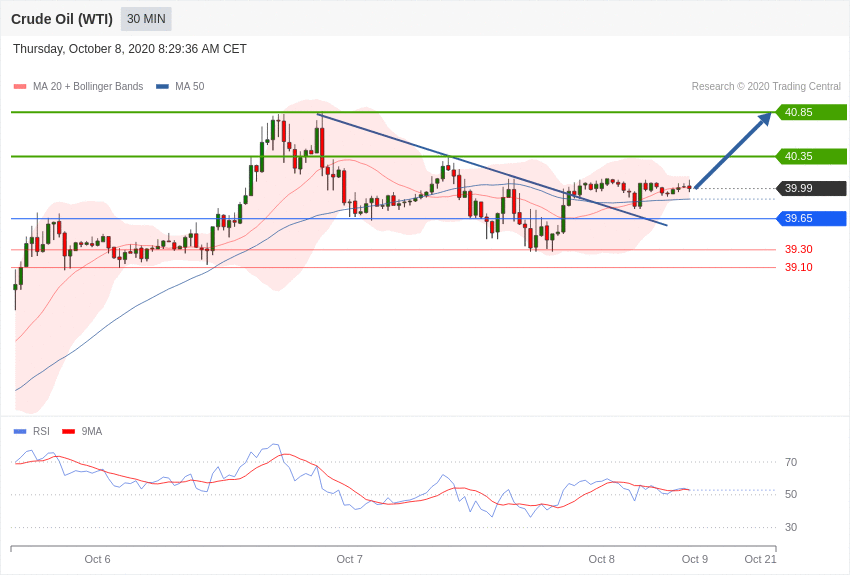This screenshot has height=576, width=850.
Task: Click the 39.99 current price tag
Action: [811, 188]
